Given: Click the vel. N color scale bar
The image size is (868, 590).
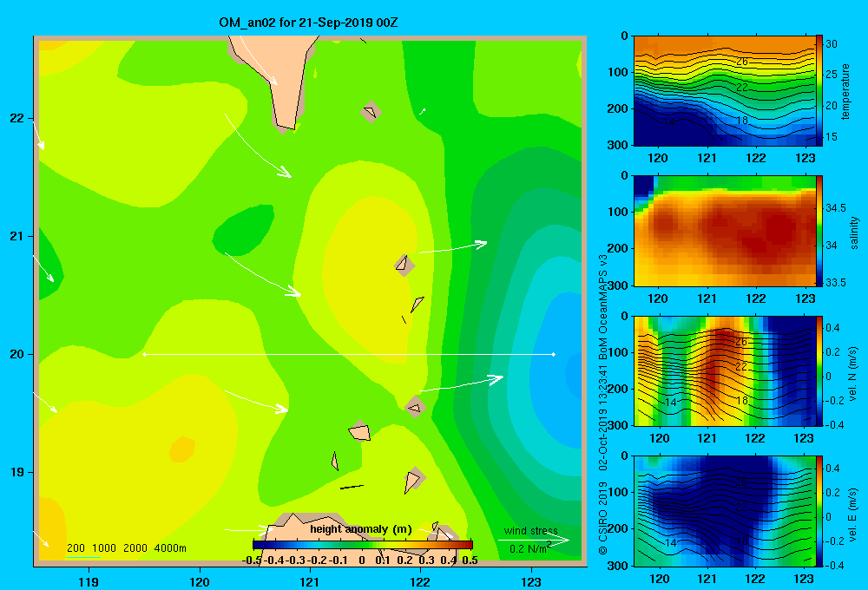Looking at the screenshot, I should point(819,370).
